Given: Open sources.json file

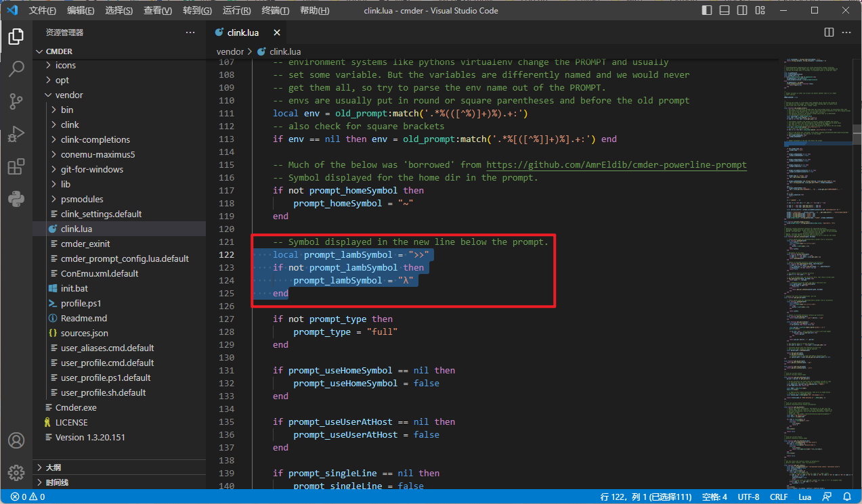Looking at the screenshot, I should (x=119, y=333).
